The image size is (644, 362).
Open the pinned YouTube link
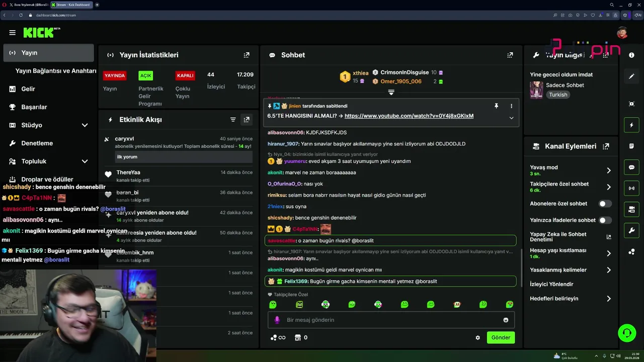click(409, 116)
